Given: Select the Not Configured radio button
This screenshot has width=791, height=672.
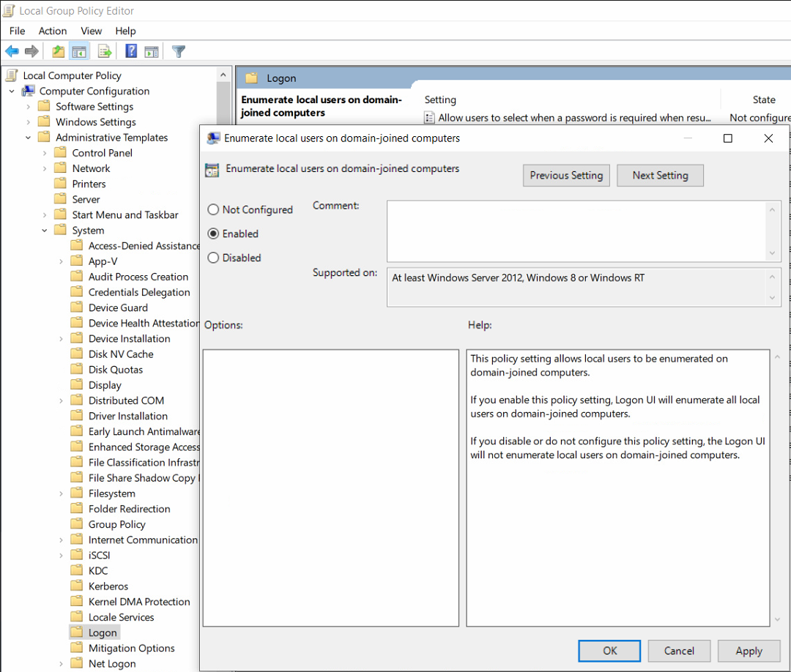Looking at the screenshot, I should (x=213, y=209).
